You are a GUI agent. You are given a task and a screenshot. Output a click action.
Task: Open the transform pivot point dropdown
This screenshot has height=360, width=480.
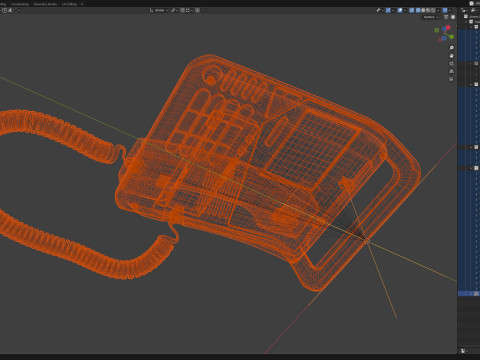pyautogui.click(x=174, y=10)
